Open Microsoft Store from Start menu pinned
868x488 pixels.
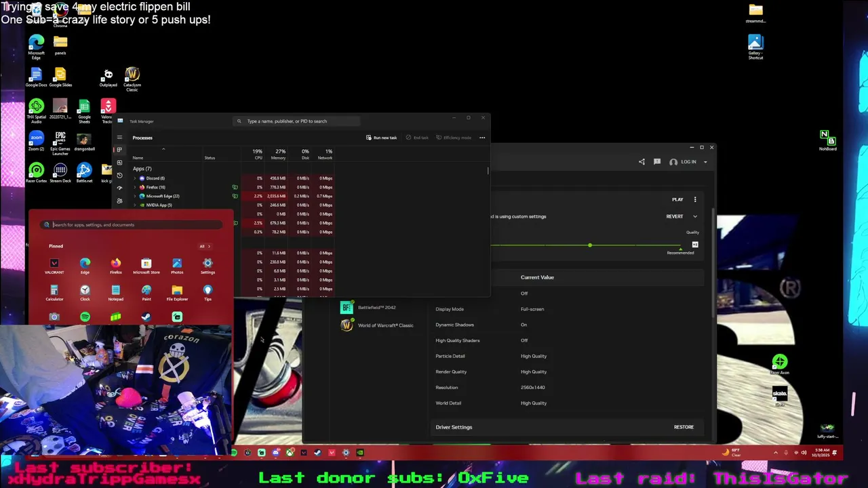coord(146,266)
